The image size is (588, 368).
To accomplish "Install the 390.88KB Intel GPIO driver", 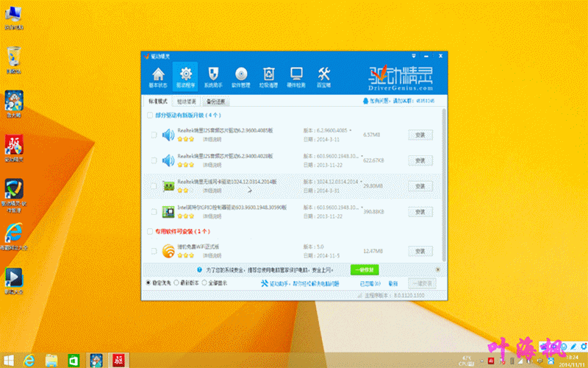I will (420, 212).
